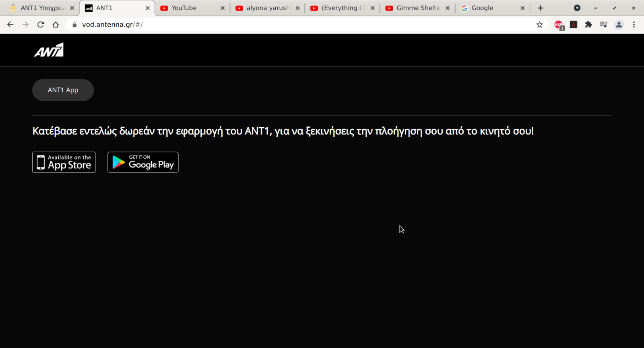Bookmark this page with the star
The image size is (644, 348).
tap(540, 25)
